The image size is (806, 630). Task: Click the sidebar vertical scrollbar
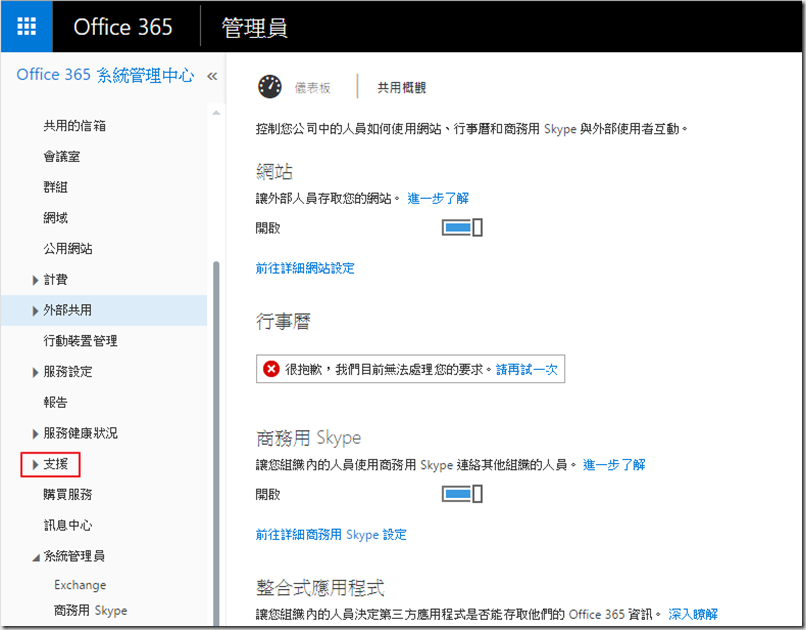213,440
